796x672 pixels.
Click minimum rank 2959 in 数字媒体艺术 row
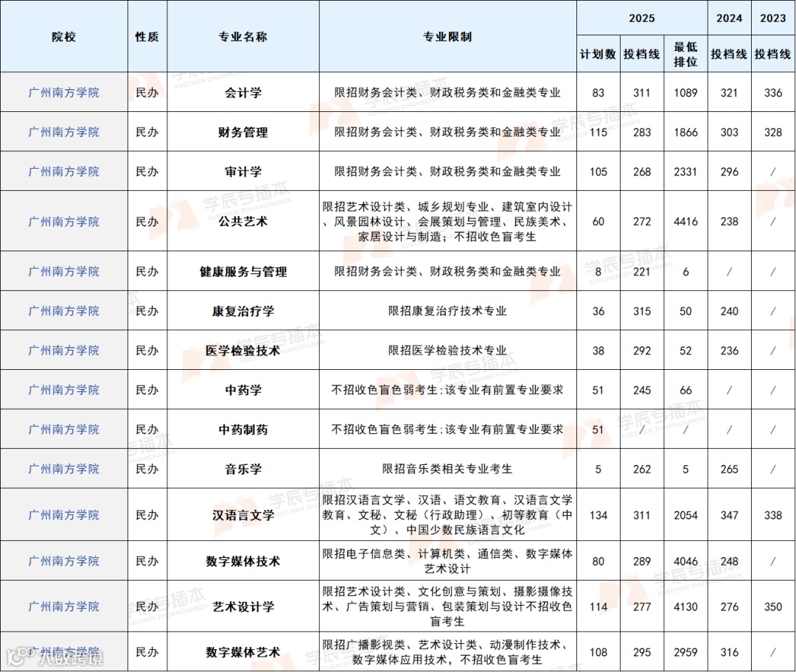685,652
